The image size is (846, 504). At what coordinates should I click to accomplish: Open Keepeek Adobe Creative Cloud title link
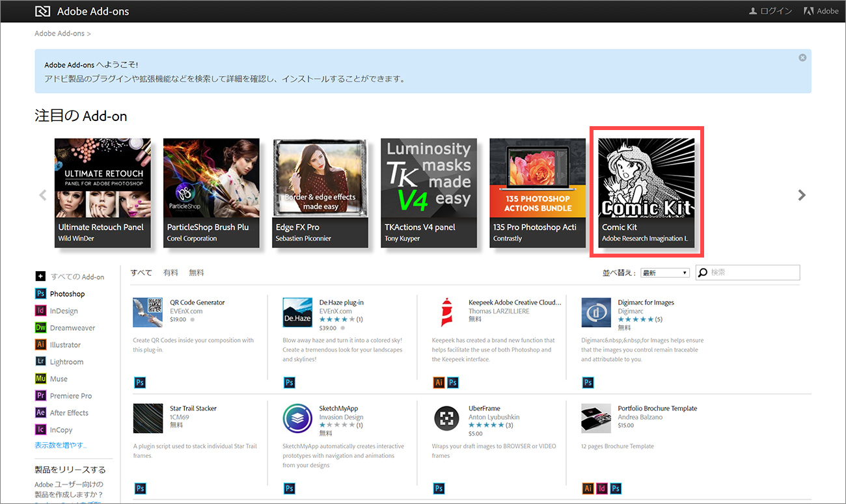[x=515, y=302]
